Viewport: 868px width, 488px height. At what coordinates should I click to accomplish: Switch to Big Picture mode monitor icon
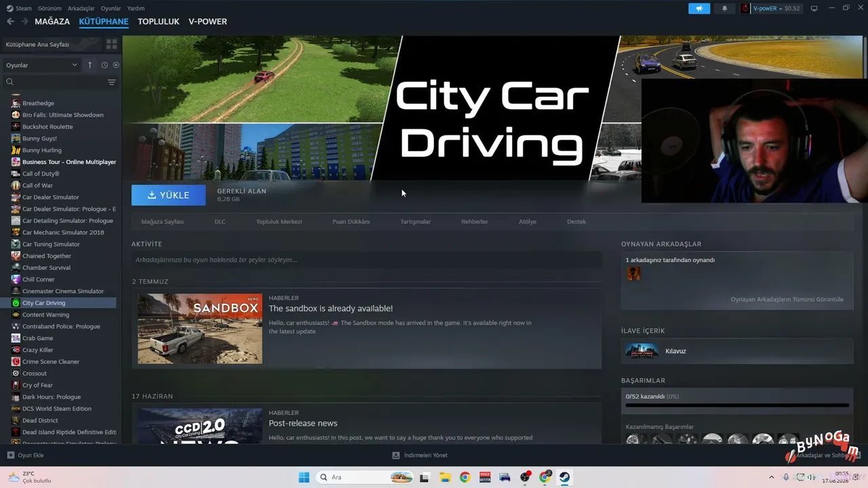(x=814, y=8)
